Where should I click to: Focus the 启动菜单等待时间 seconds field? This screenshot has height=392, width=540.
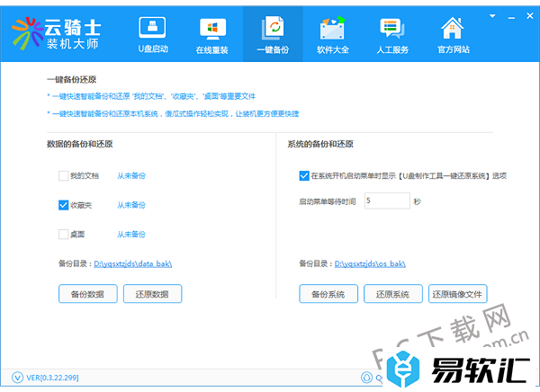pos(387,200)
